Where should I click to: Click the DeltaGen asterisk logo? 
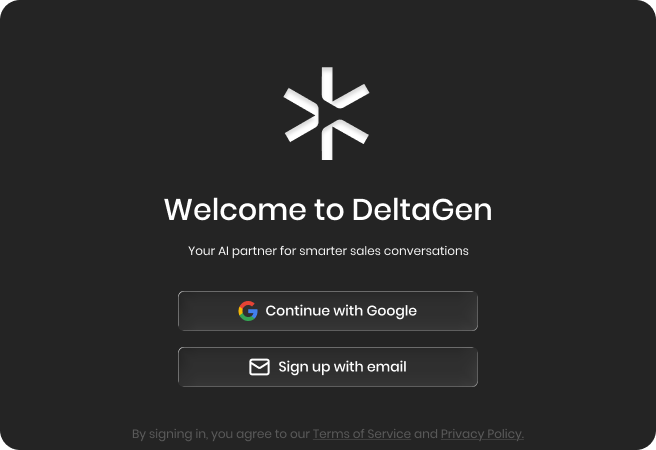coord(326,113)
